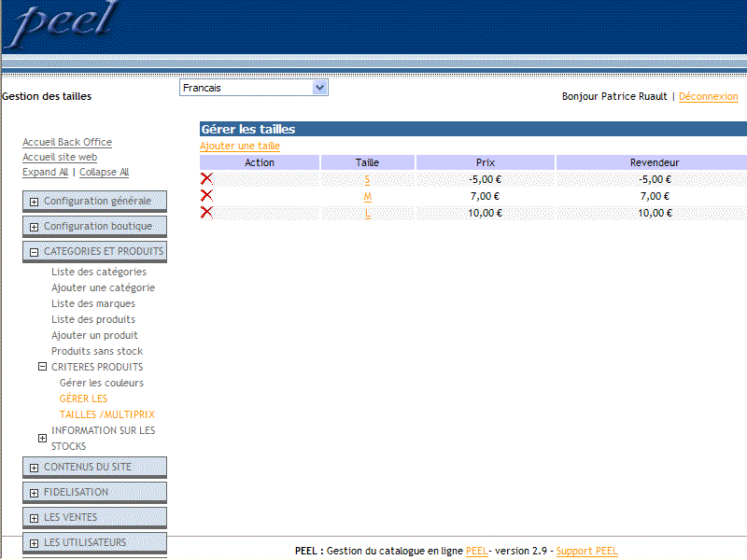The image size is (747, 560).
Task: Delete the size L row
Action: [x=206, y=213]
